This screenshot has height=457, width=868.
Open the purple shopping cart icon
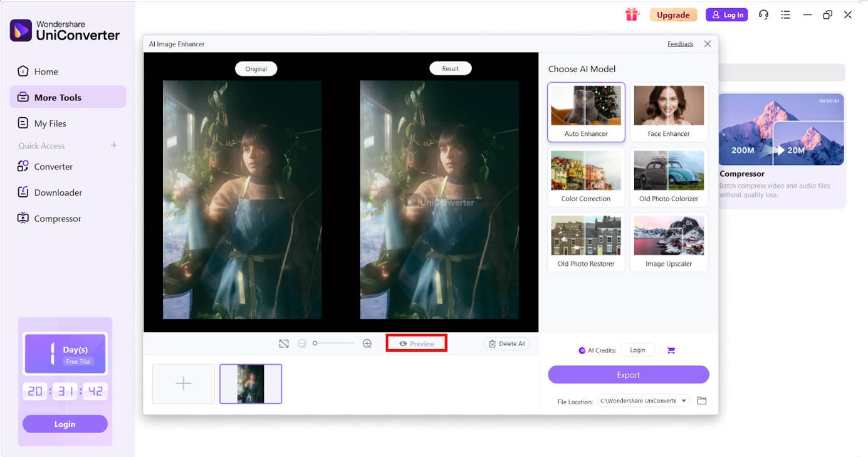tap(671, 350)
